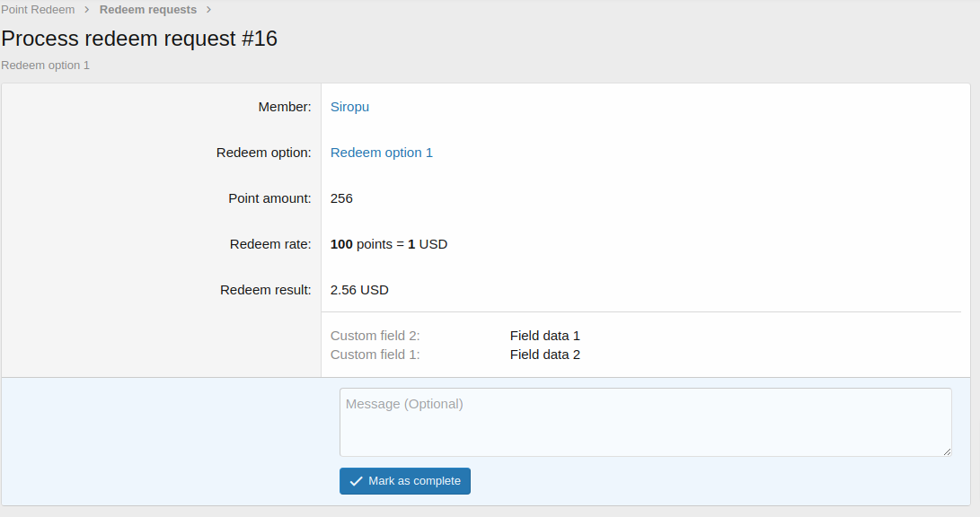Click the page title Process redeem request #16
The width and height of the screenshot is (980, 517).
point(139,39)
